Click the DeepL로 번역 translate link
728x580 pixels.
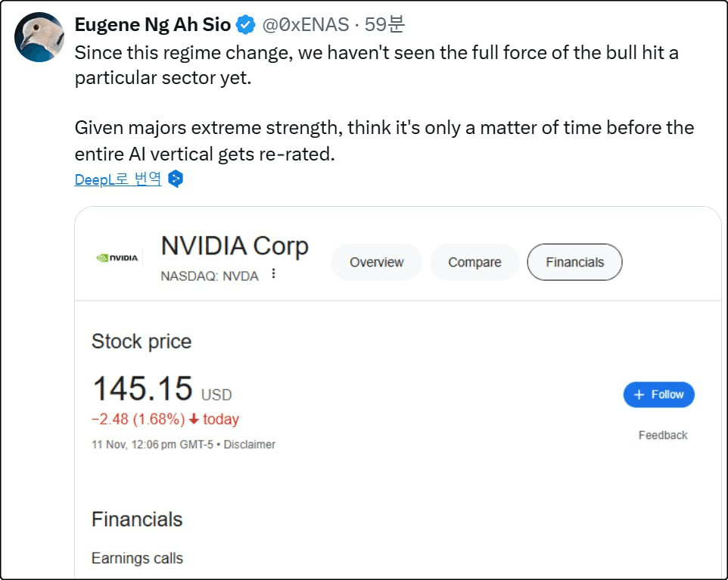pos(118,179)
